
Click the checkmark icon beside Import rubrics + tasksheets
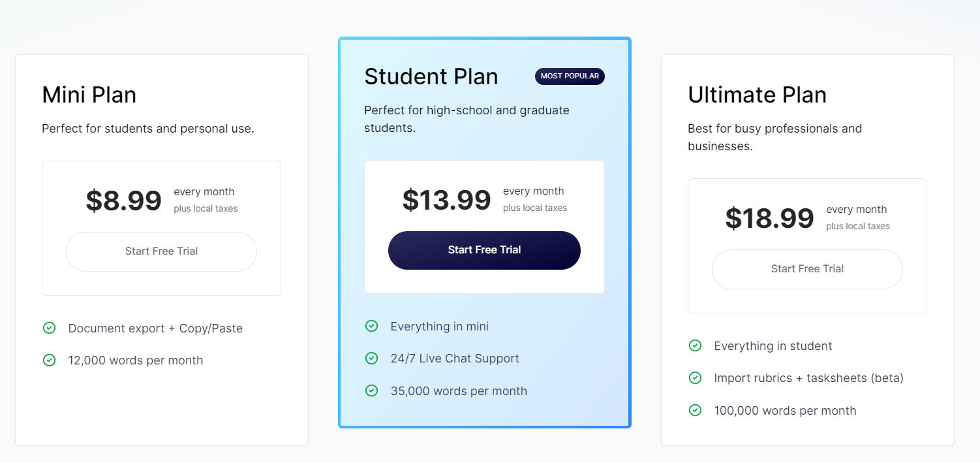coord(695,377)
